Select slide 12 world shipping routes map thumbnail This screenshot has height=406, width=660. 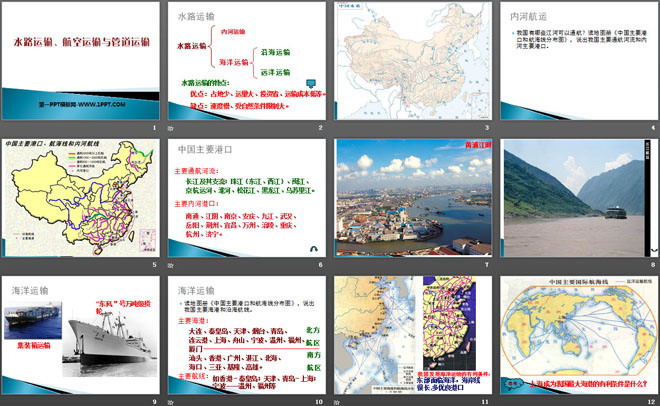pos(579,335)
